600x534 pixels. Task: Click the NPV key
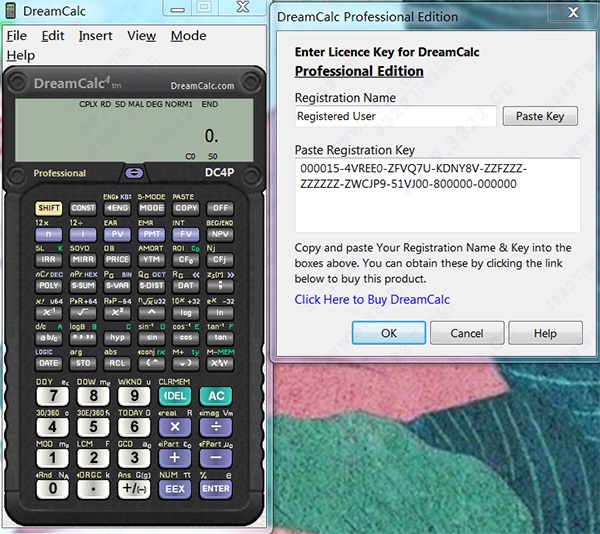click(x=220, y=234)
